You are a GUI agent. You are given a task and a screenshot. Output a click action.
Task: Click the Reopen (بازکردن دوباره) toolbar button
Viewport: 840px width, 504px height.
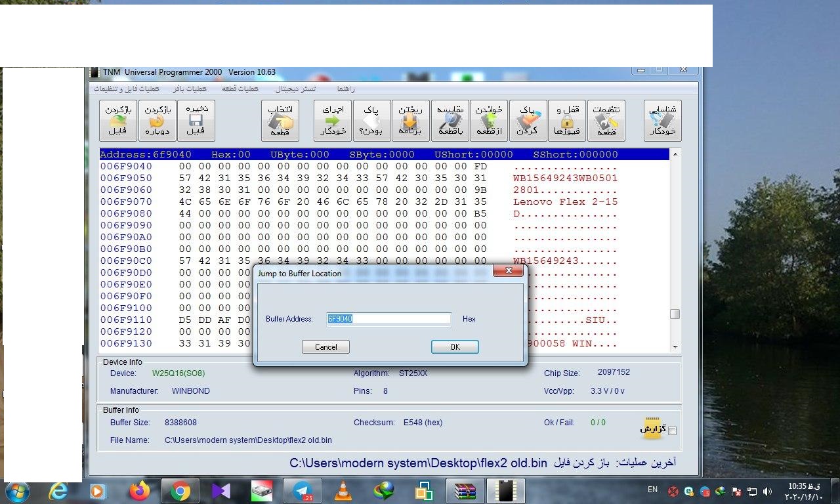(x=157, y=121)
